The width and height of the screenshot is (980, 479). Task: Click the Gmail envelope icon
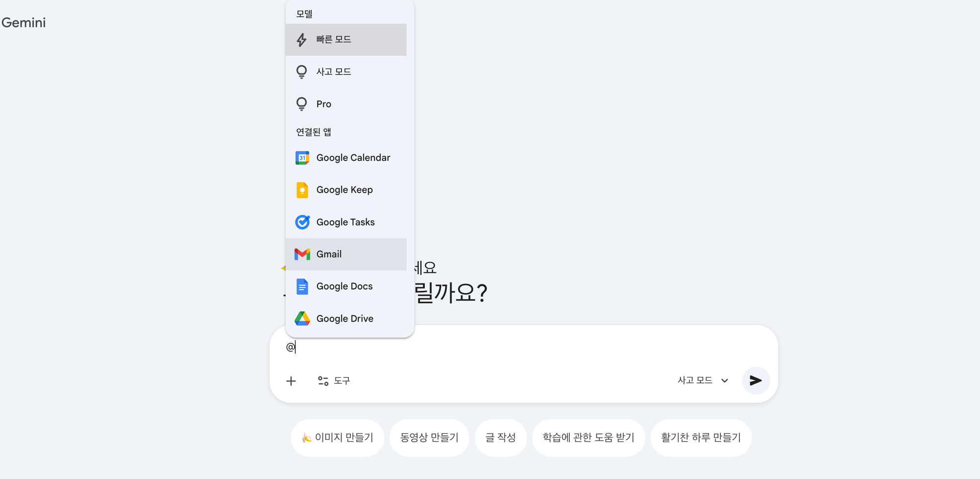click(302, 254)
